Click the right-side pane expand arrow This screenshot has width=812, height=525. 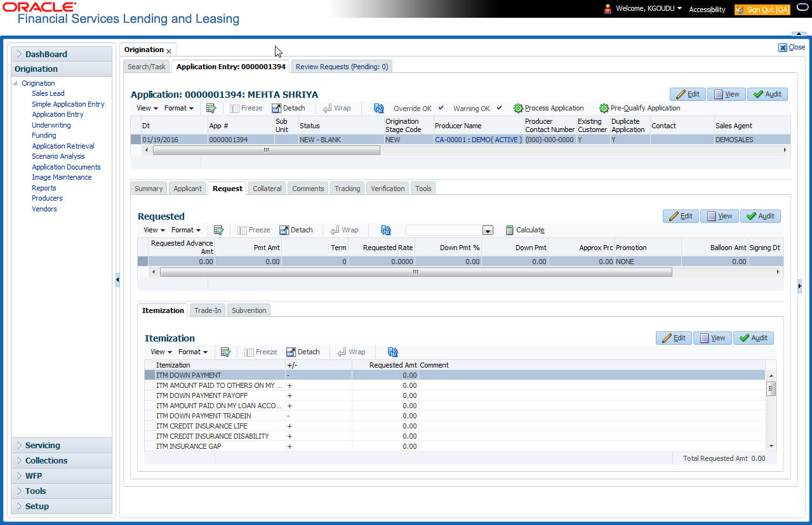point(800,286)
